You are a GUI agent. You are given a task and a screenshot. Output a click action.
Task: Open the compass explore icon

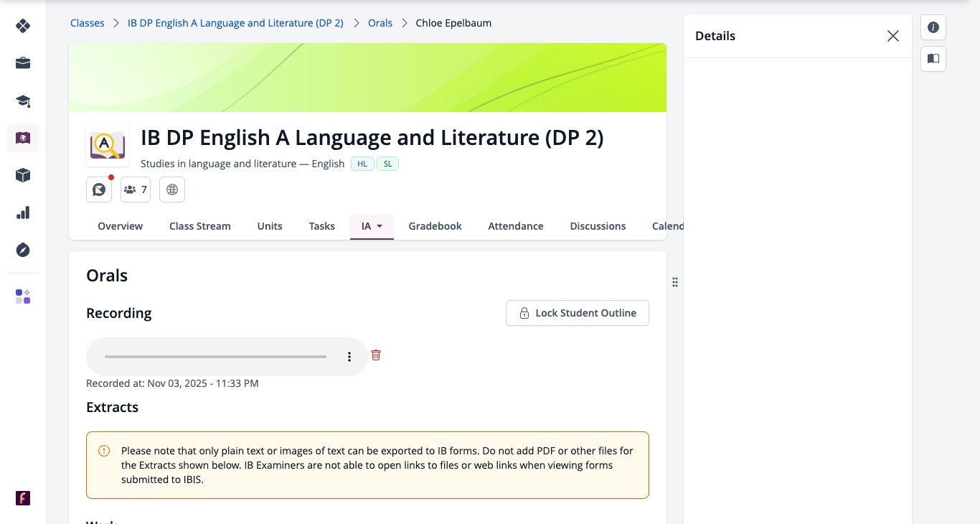point(23,250)
